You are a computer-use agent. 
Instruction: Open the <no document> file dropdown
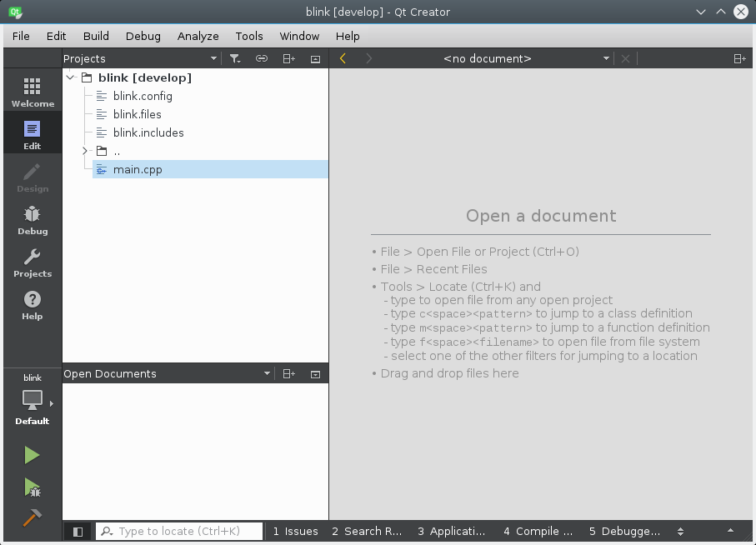527,59
